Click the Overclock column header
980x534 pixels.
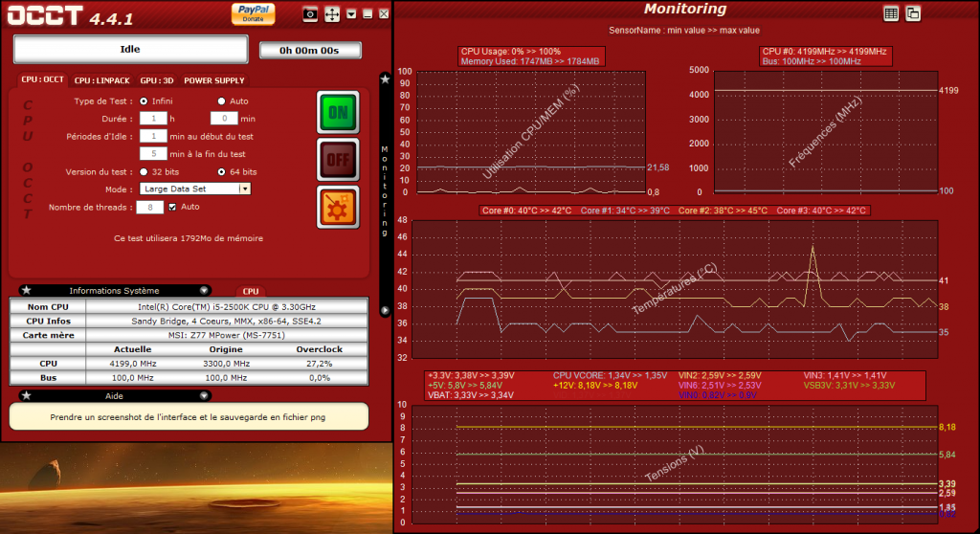tap(320, 349)
